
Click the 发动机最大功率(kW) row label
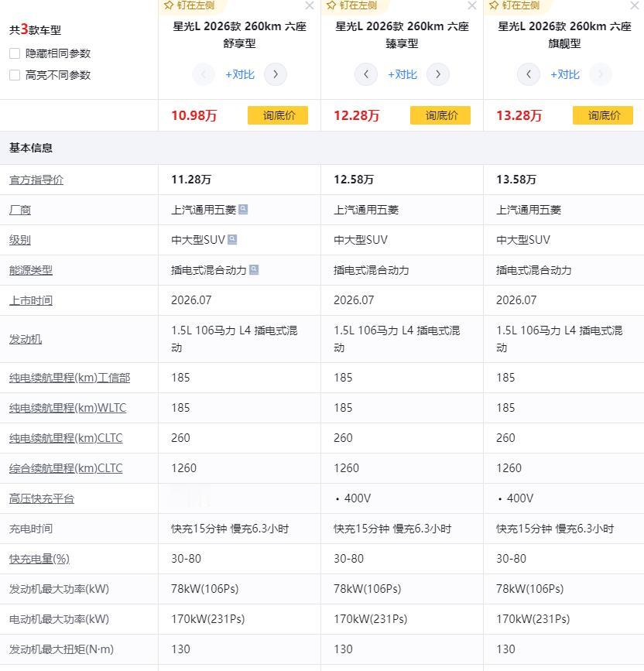[x=59, y=589]
